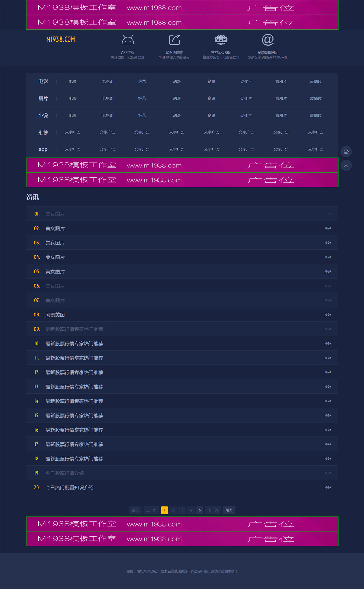The width and height of the screenshot is (364, 589).
Task: Click the 加入收藏夹 share icon
Action: pyautogui.click(x=175, y=40)
